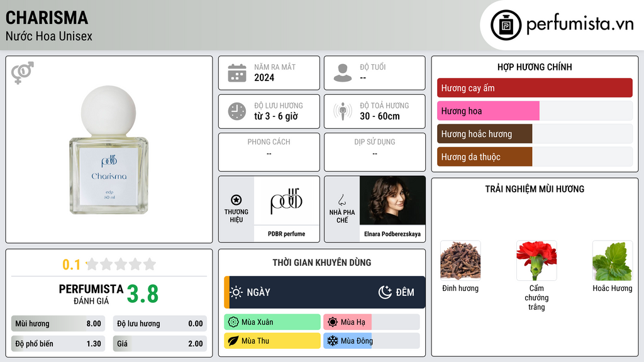Screen dimensions: 644x362
Task: Click the pink Hương hoa accord bar
Action: pos(488,111)
